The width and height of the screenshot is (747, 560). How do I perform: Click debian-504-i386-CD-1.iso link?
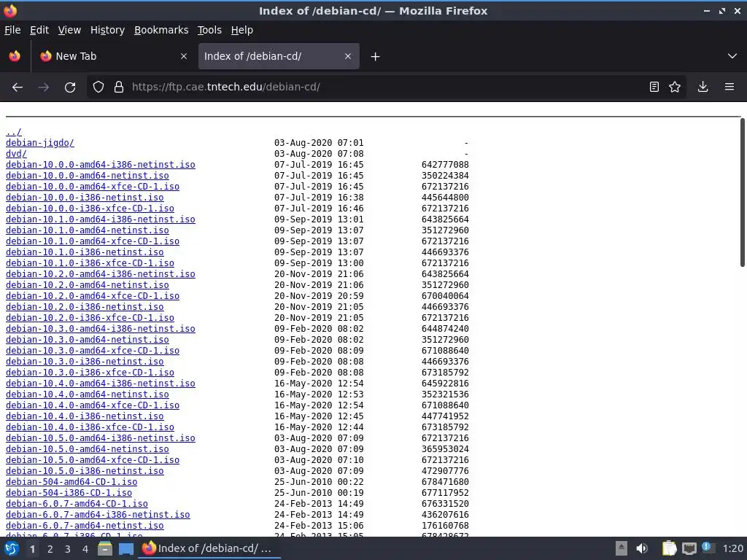[x=69, y=494]
